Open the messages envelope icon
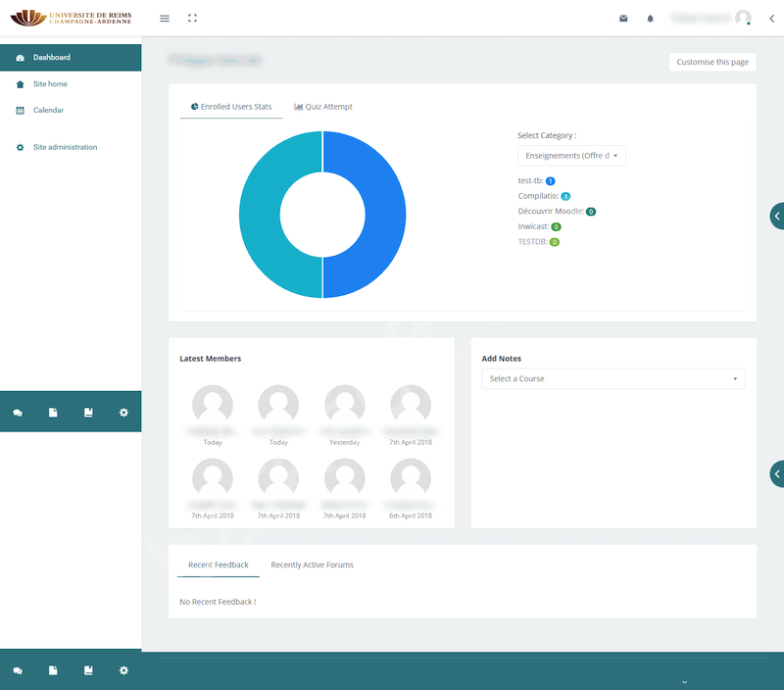Image resolution: width=784 pixels, height=690 pixels. coord(623,19)
